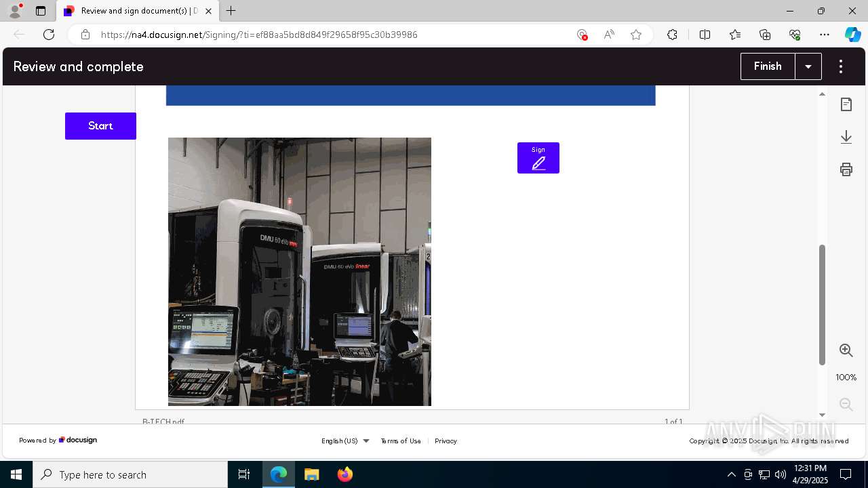This screenshot has width=868, height=488.
Task: Open File Explorer from taskbar
Action: pos(311,474)
